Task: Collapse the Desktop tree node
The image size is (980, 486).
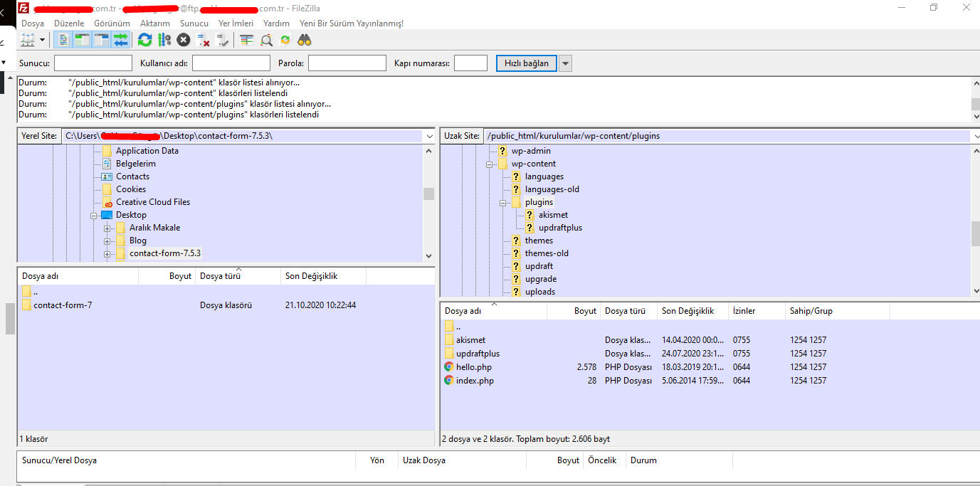Action: tap(94, 215)
